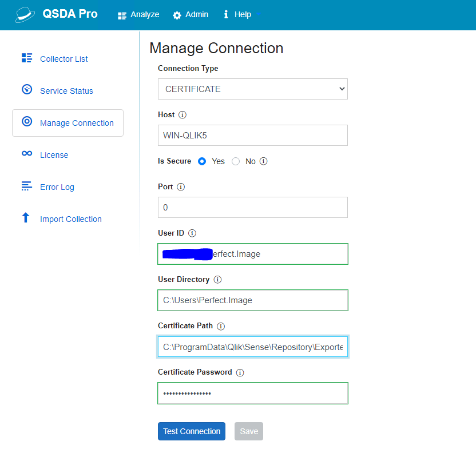Click the User Directory info icon
476x461 pixels.
[217, 279]
